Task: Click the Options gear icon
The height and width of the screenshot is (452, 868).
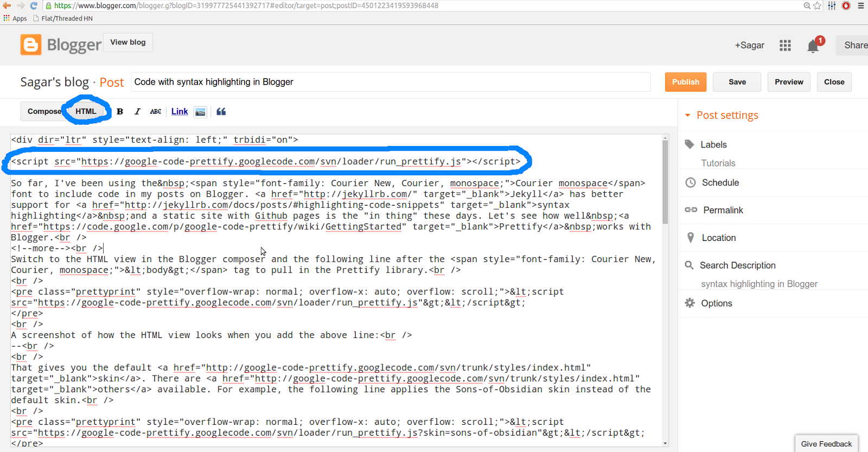Action: pyautogui.click(x=690, y=303)
